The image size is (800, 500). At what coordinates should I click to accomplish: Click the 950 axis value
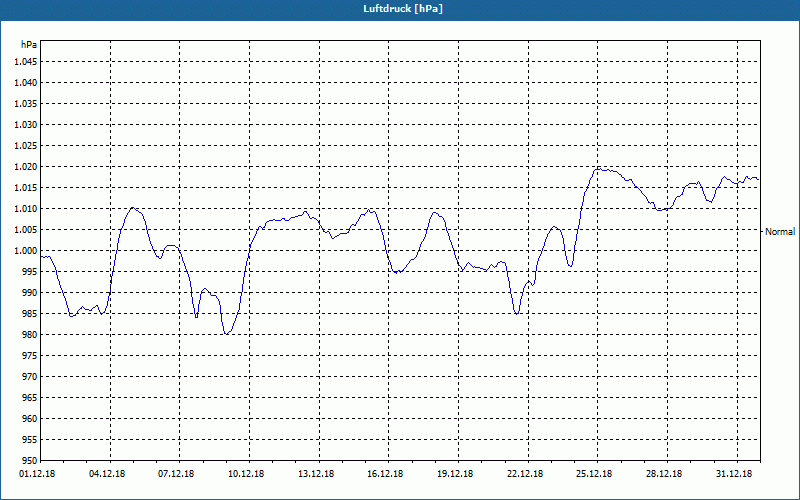coord(30,460)
